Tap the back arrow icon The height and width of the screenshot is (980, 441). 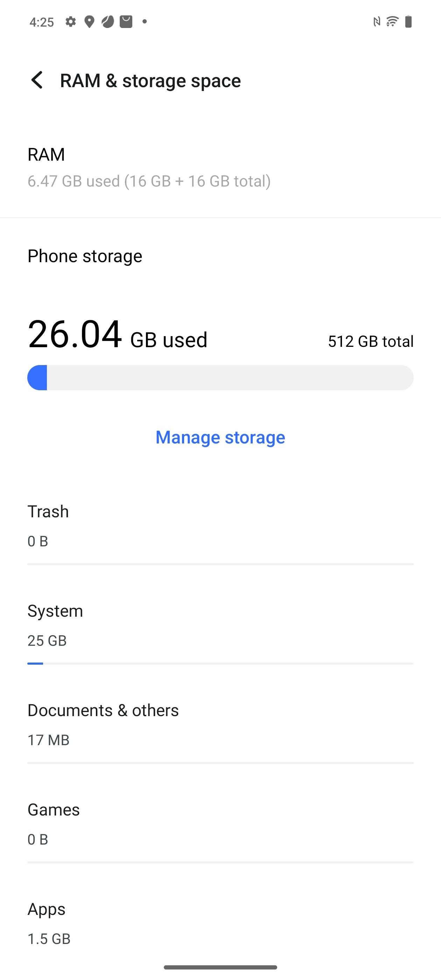[37, 80]
